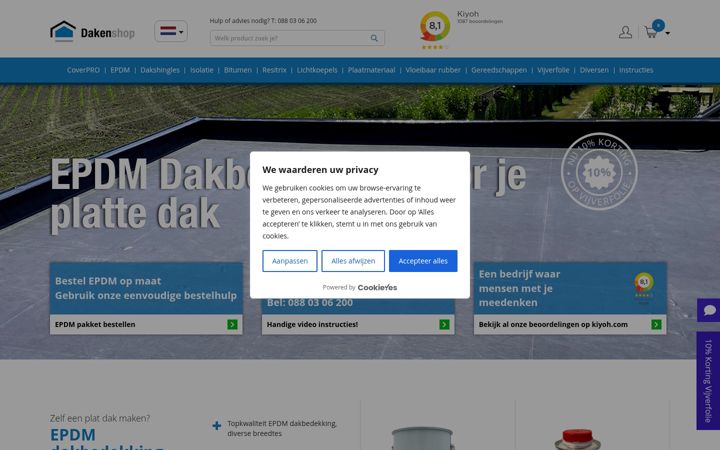Open the Dutch flag language selector

(x=171, y=31)
